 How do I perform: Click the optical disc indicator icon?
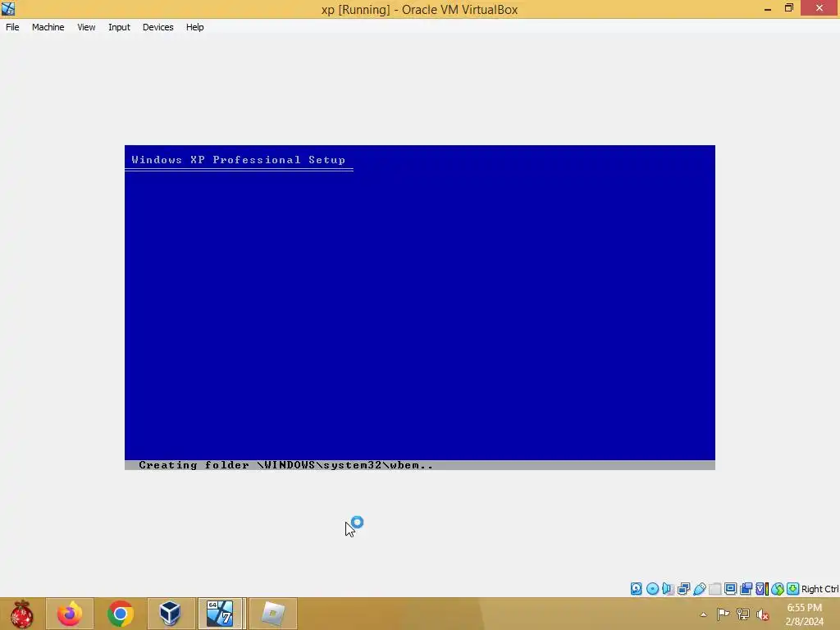point(652,589)
